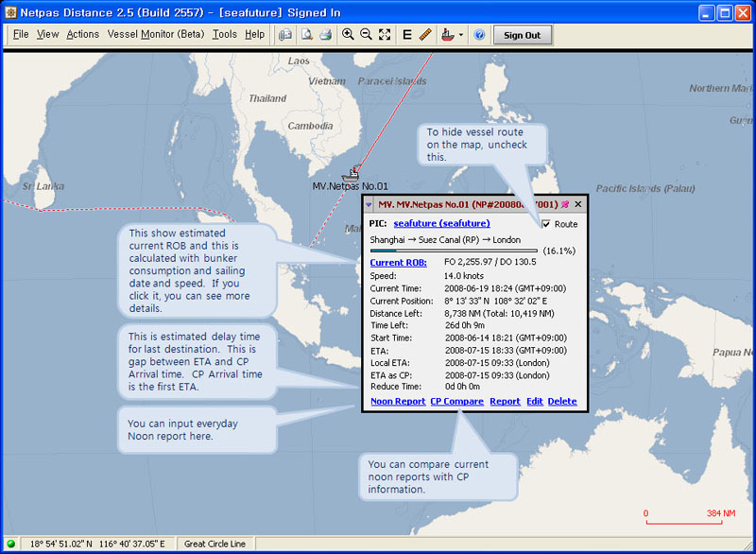Open the Tools menu

225,34
